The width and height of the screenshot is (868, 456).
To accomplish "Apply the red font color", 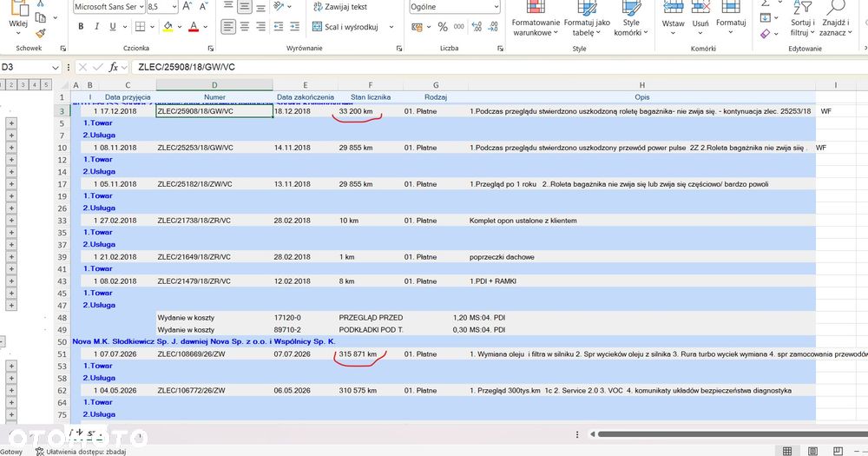I will tap(194, 27).
